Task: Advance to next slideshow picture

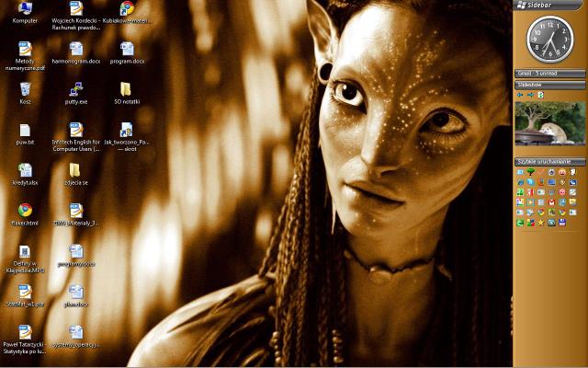Action: pyautogui.click(x=531, y=95)
